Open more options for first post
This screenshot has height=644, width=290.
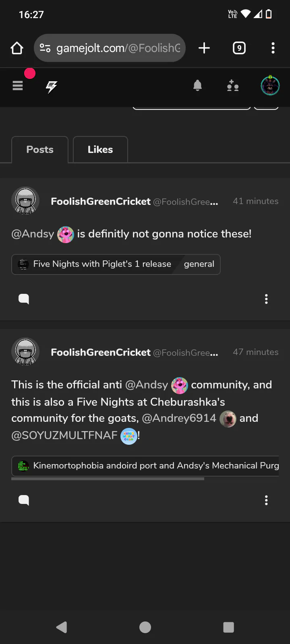266,299
